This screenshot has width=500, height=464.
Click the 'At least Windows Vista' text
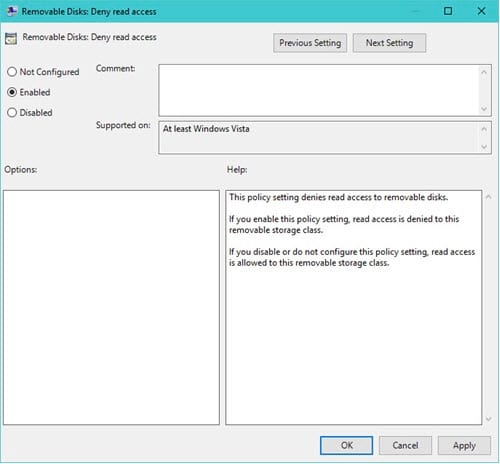coord(206,129)
